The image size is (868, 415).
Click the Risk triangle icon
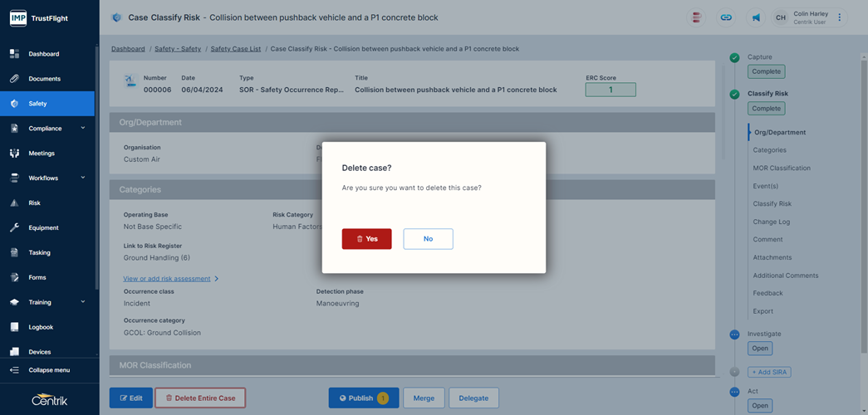point(15,203)
